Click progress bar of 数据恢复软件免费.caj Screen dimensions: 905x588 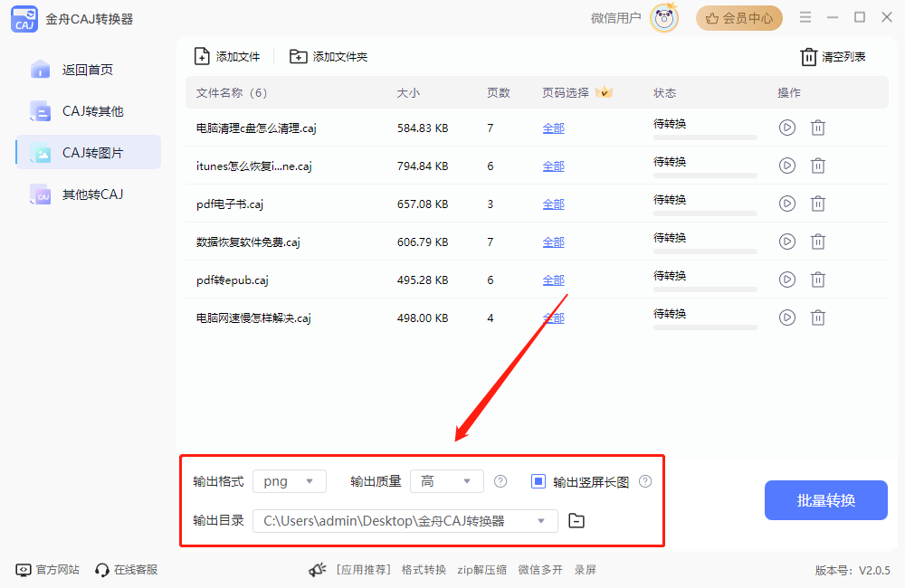705,251
